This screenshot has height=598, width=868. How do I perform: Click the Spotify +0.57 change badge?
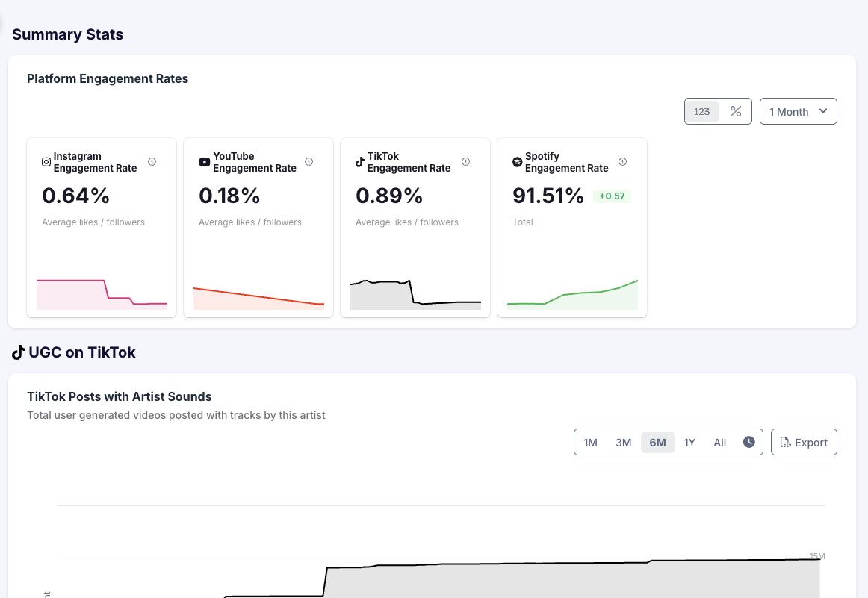[612, 196]
